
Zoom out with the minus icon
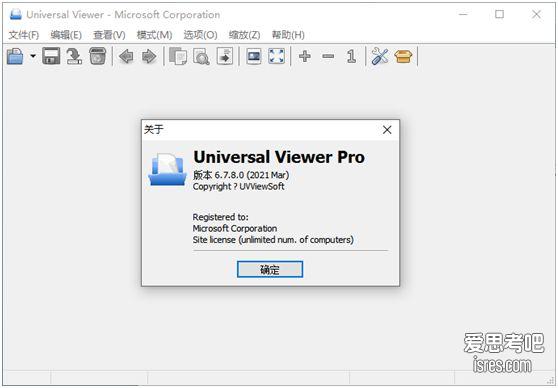328,56
